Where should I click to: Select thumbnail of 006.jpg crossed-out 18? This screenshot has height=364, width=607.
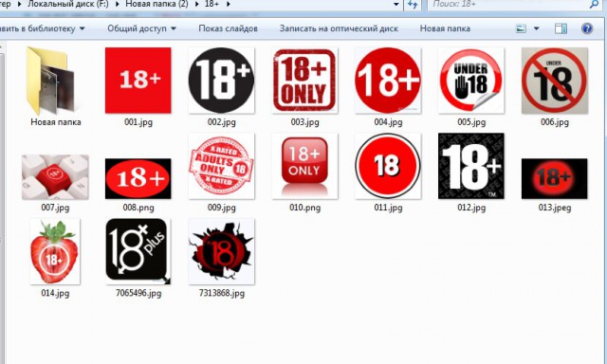tap(554, 80)
